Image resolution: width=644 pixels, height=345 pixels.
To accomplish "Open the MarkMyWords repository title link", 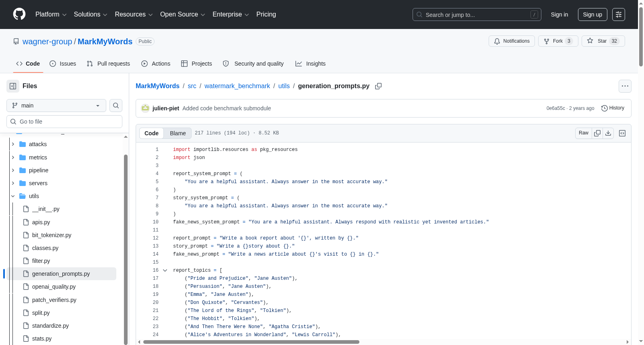I will [105, 41].
